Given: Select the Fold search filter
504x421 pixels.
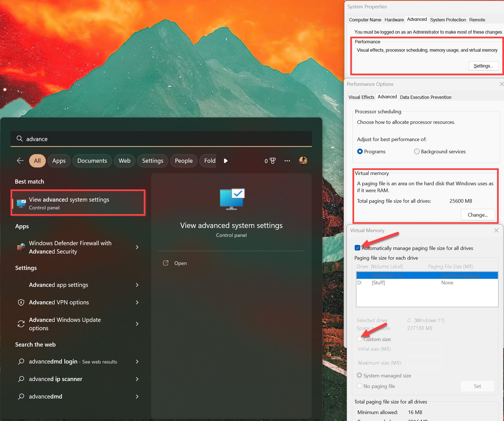Looking at the screenshot, I should pos(208,161).
